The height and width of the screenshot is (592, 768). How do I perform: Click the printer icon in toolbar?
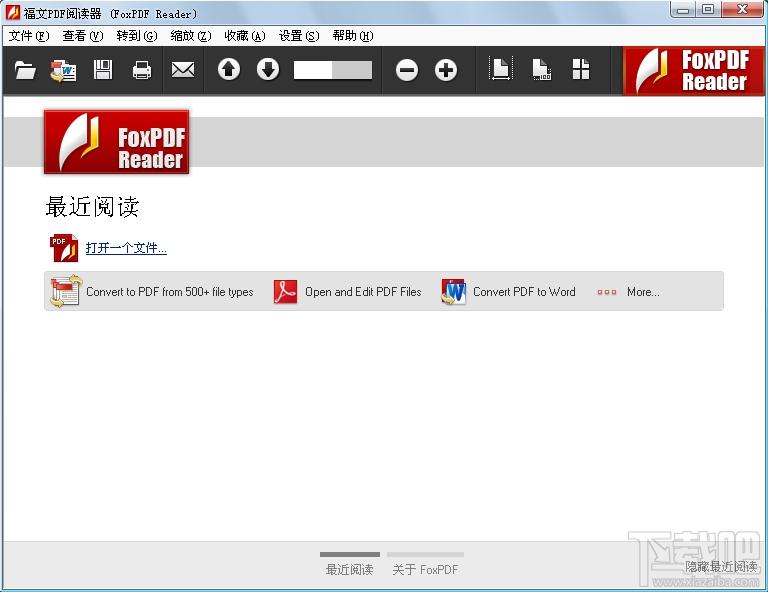[142, 70]
